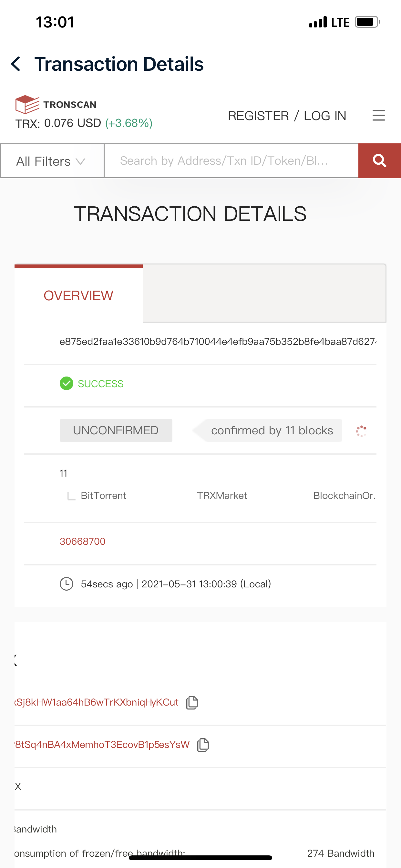Screen dimensions: 401x868
Task: Copy the address ending in 5esYsW
Action: tap(203, 745)
